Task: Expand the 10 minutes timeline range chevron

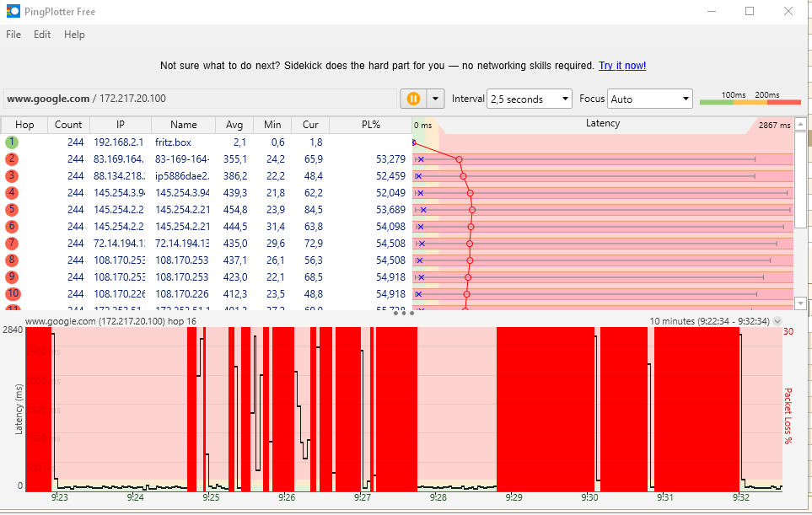Action: [777, 321]
